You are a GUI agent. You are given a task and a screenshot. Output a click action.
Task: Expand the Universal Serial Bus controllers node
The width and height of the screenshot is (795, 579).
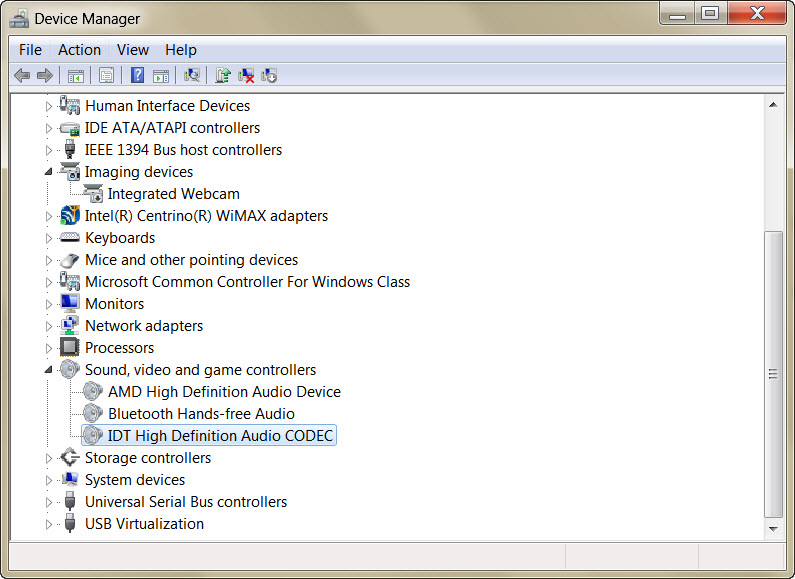(x=48, y=502)
